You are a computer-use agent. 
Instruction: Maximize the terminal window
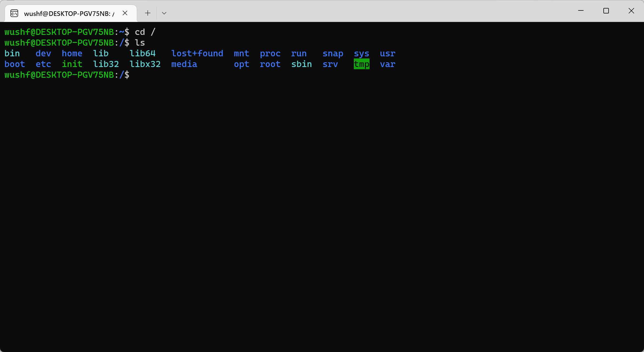(x=606, y=11)
